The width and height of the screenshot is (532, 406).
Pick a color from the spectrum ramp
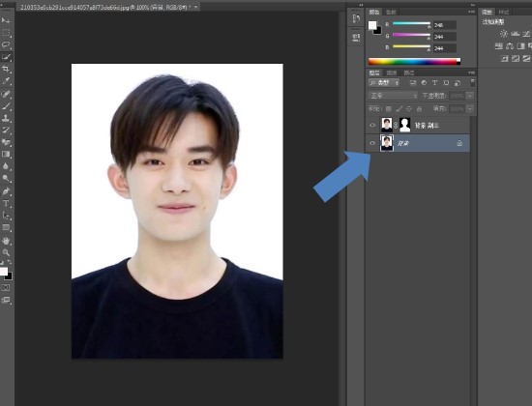click(414, 62)
